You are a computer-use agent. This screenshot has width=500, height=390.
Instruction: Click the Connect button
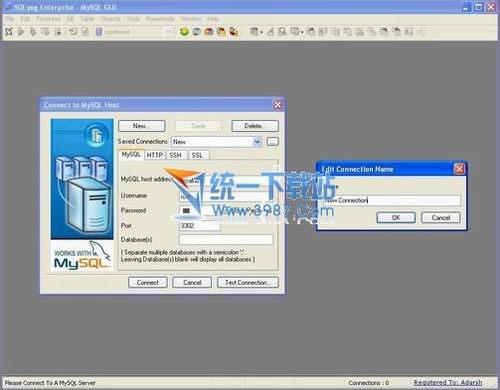[x=148, y=283]
